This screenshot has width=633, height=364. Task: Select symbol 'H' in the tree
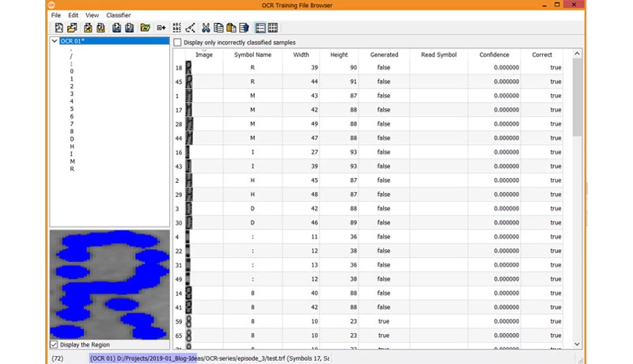pyautogui.click(x=72, y=146)
